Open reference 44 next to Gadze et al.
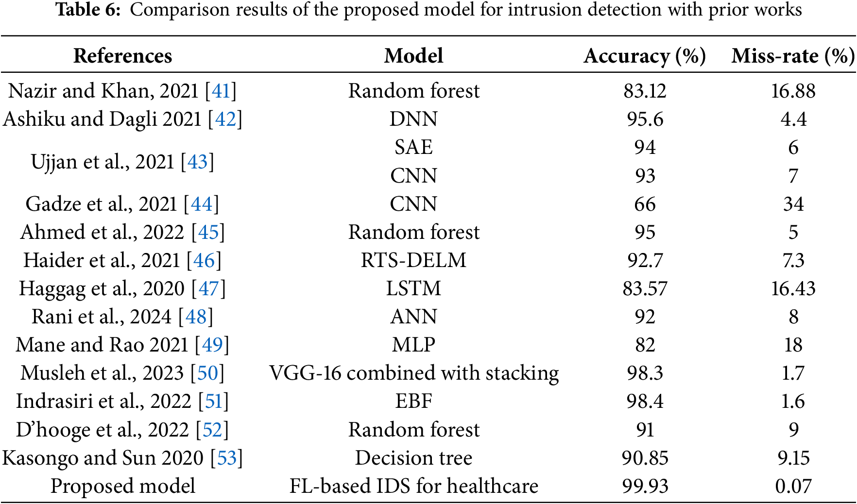857x504 pixels. pos(202,204)
